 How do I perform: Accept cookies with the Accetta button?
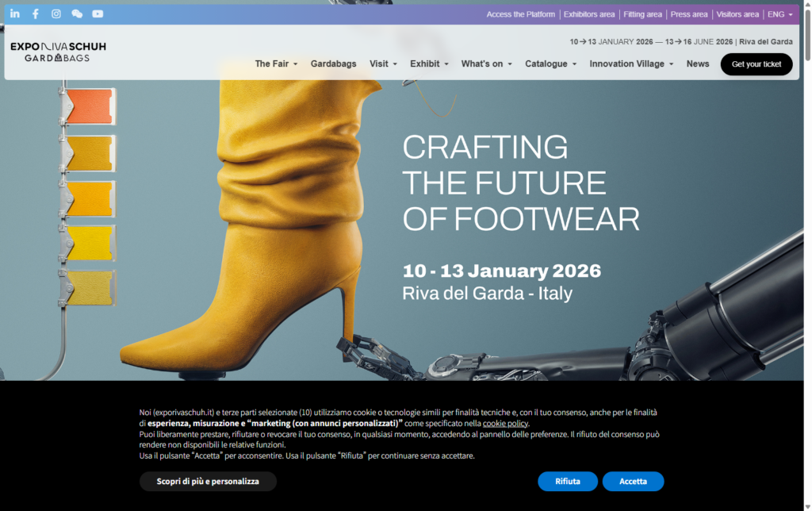point(633,482)
